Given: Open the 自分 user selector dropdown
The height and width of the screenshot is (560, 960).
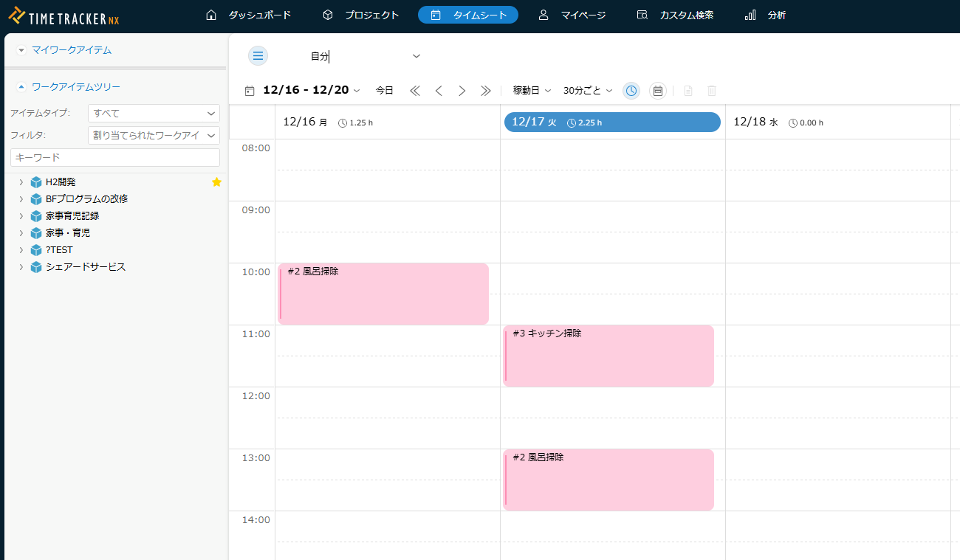Looking at the screenshot, I should (366, 56).
